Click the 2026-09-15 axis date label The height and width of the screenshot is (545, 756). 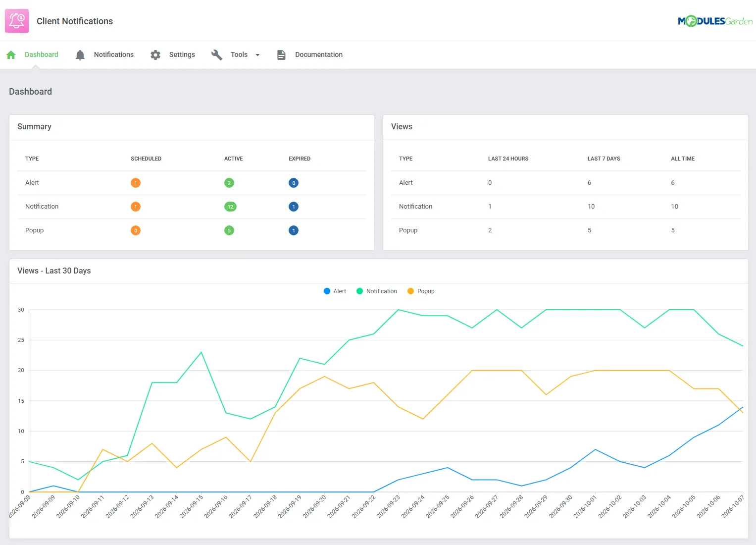tap(191, 506)
